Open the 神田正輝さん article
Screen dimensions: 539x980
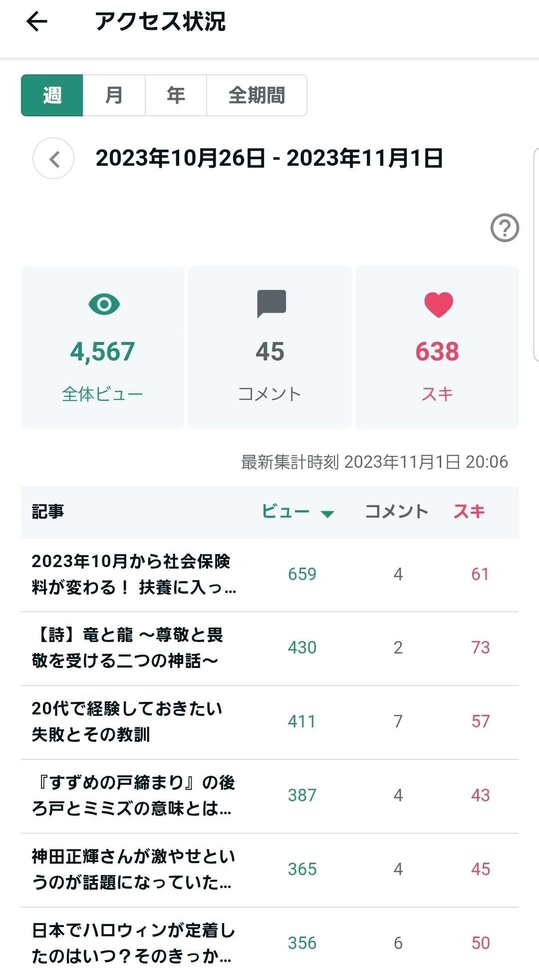(x=270, y=870)
